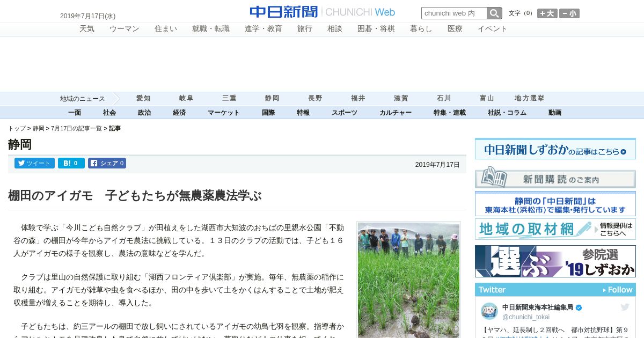Decrease font size with 小 button
The width and height of the screenshot is (644, 338).
pos(569,13)
